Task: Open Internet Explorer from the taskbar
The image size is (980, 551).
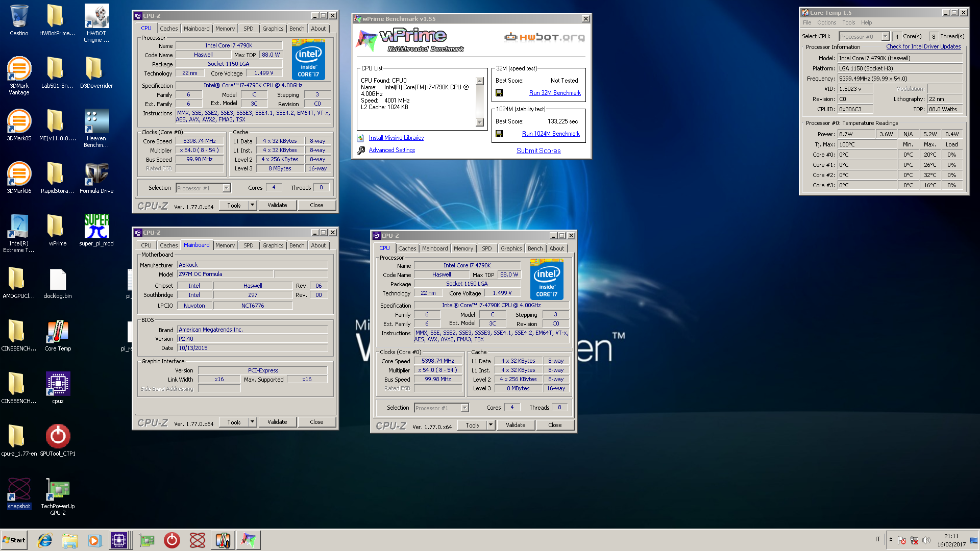Action: pyautogui.click(x=45, y=540)
